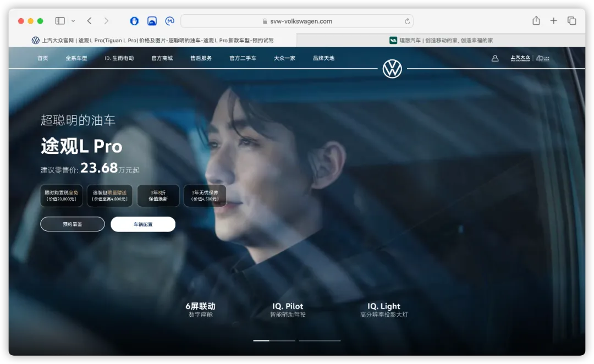Click the lock icon in the address bar

coord(265,21)
